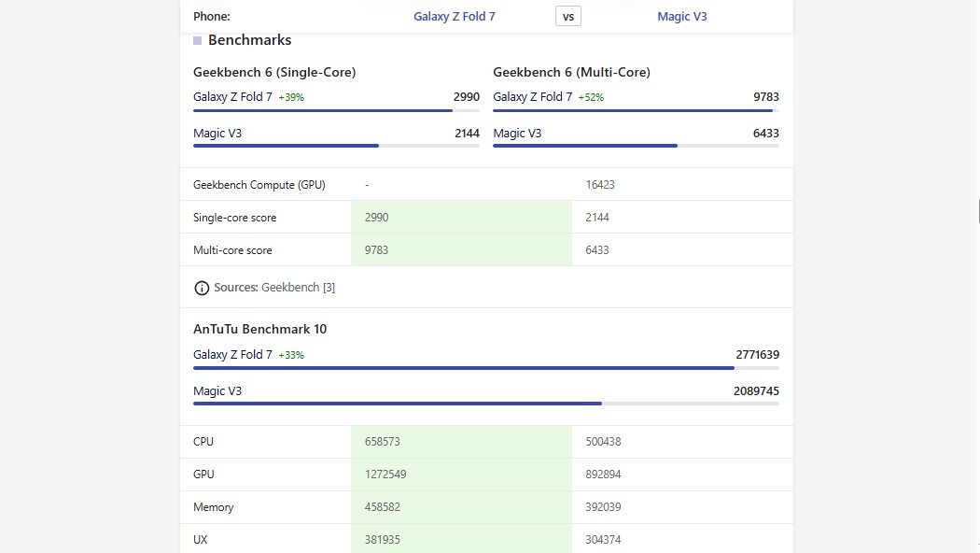Select the highlighted 2990 table cell
Viewport: 980px width, 553px height.
461,217
